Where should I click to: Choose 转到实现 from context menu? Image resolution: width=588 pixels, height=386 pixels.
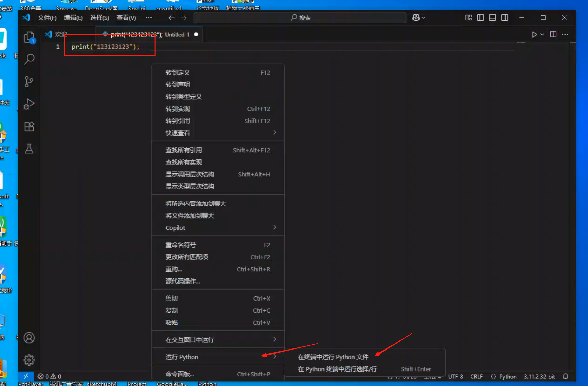pyautogui.click(x=218, y=109)
